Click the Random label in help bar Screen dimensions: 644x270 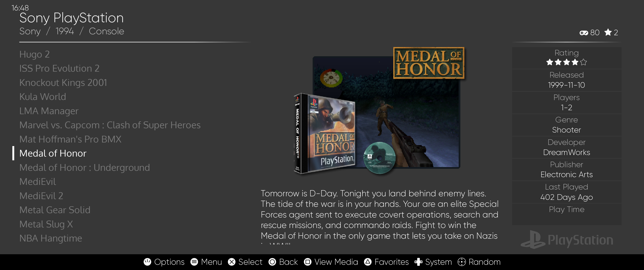(x=484, y=262)
